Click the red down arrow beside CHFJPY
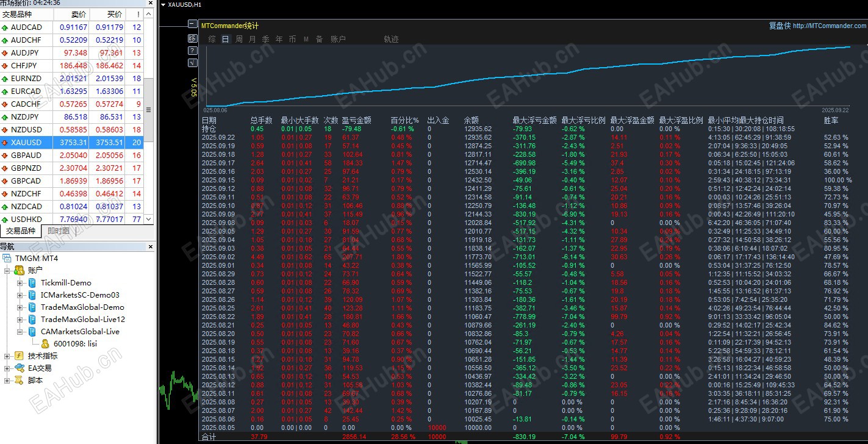The image size is (868, 444). coord(5,66)
